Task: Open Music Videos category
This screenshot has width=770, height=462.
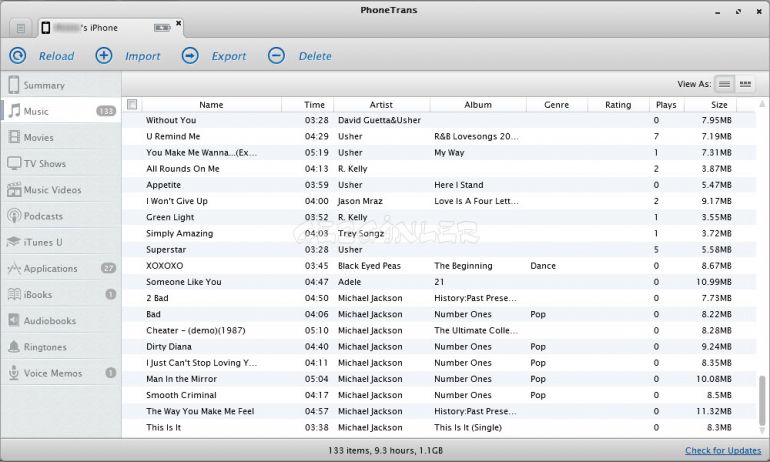Action: tap(61, 190)
